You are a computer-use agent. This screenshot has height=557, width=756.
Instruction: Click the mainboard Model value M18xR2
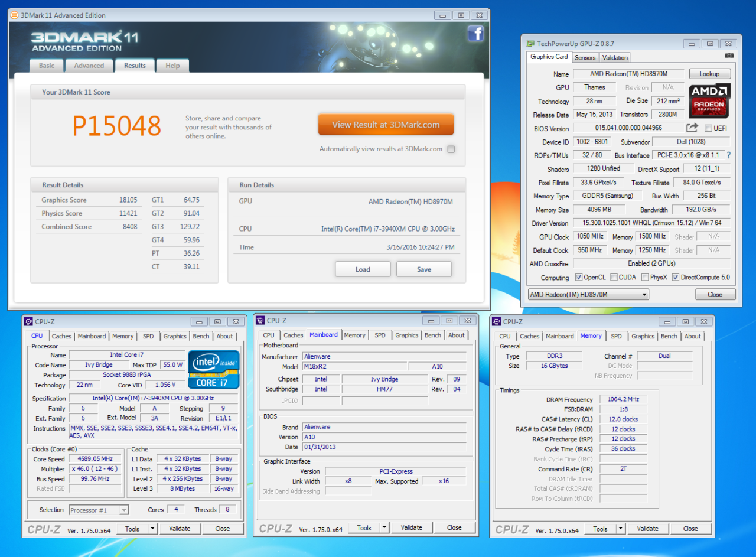coord(354,366)
